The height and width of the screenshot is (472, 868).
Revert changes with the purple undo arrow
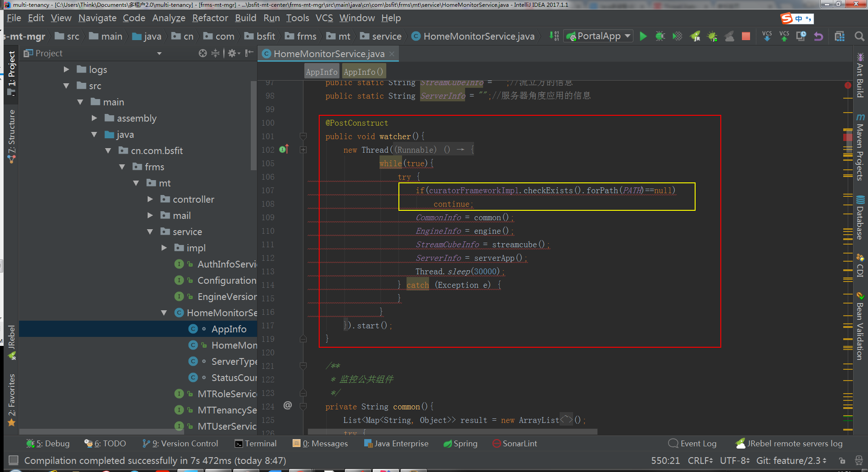tap(818, 36)
